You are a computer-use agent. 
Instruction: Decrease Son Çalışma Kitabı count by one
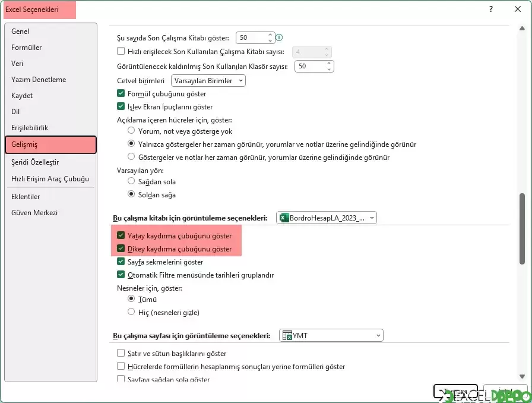click(x=270, y=40)
